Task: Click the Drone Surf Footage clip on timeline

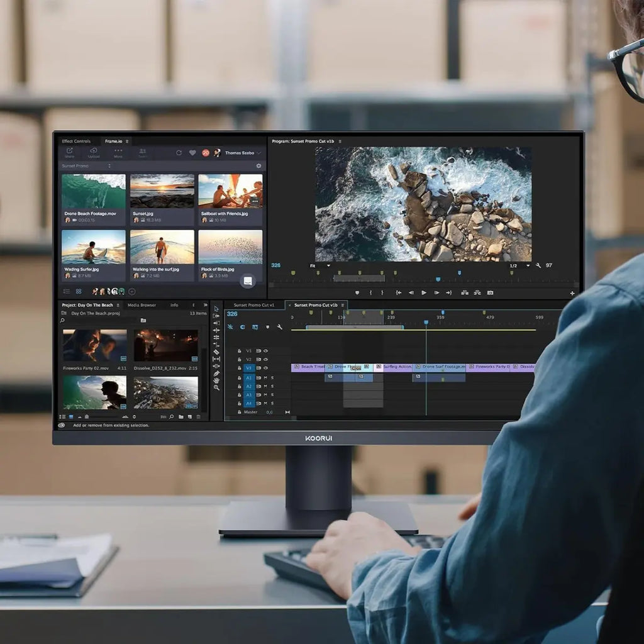Action: tap(443, 367)
